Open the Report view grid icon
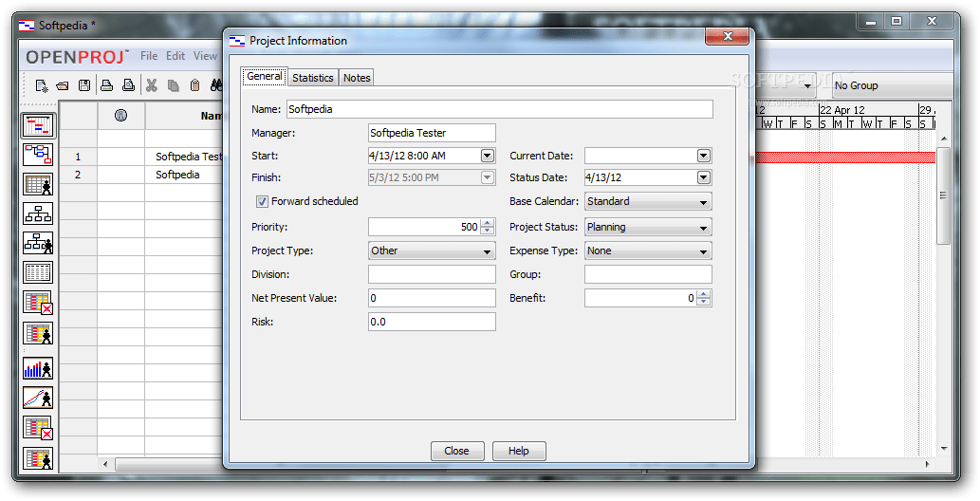 pyautogui.click(x=38, y=272)
